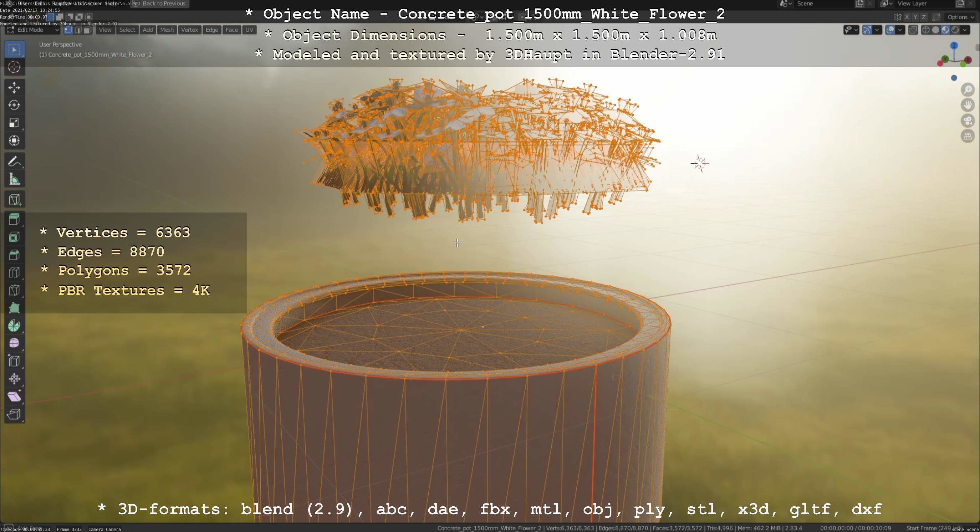
Task: Enable edge select mode
Action: pyautogui.click(x=78, y=30)
